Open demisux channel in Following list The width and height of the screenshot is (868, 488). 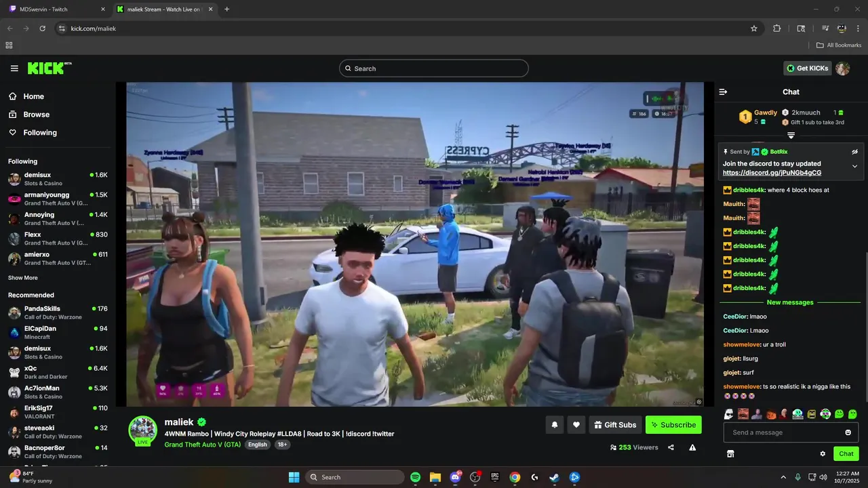coord(57,179)
